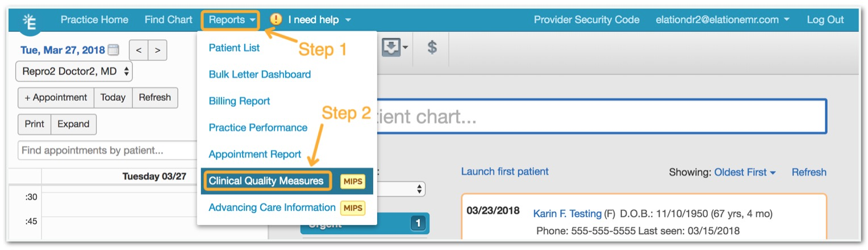Open the Oldest First sorting dropdown
Screen dimensions: 868x250
pyautogui.click(x=745, y=172)
